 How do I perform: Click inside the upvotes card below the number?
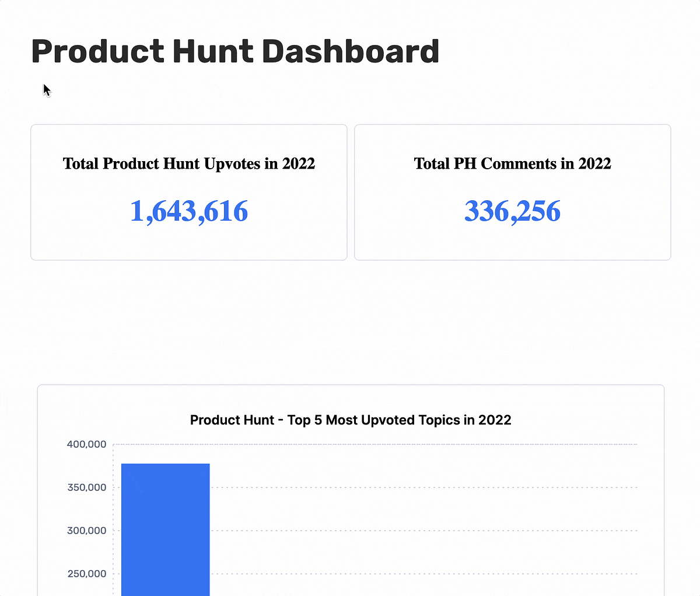188,242
